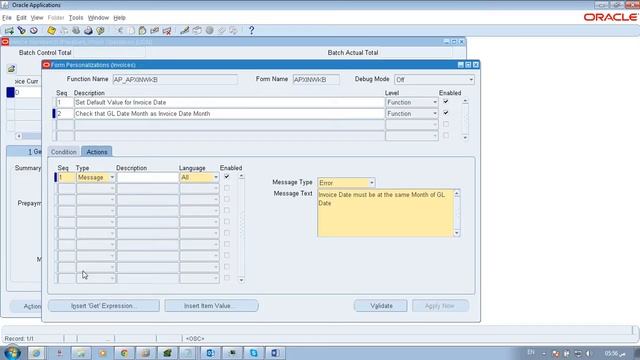Click Insert Item Value button
The image size is (640, 360).
click(x=211, y=306)
